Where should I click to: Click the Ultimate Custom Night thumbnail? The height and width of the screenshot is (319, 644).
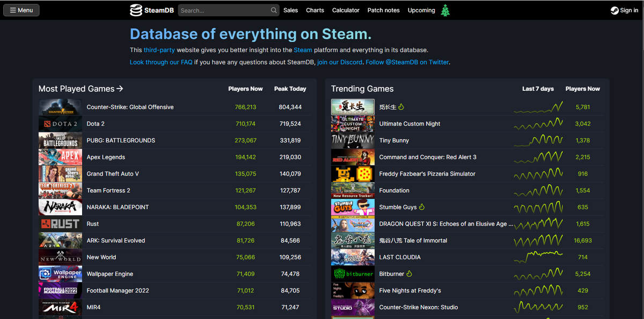[353, 124]
